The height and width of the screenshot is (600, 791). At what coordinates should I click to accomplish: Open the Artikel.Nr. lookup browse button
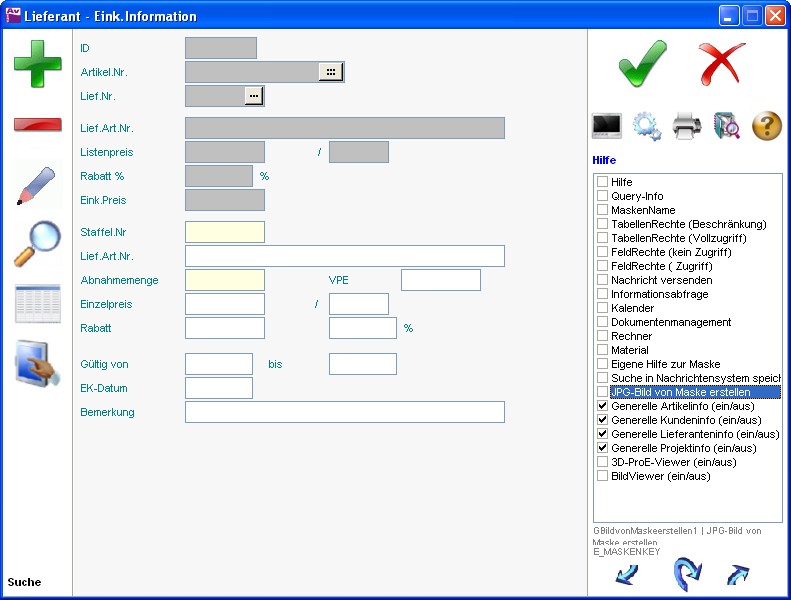[330, 72]
